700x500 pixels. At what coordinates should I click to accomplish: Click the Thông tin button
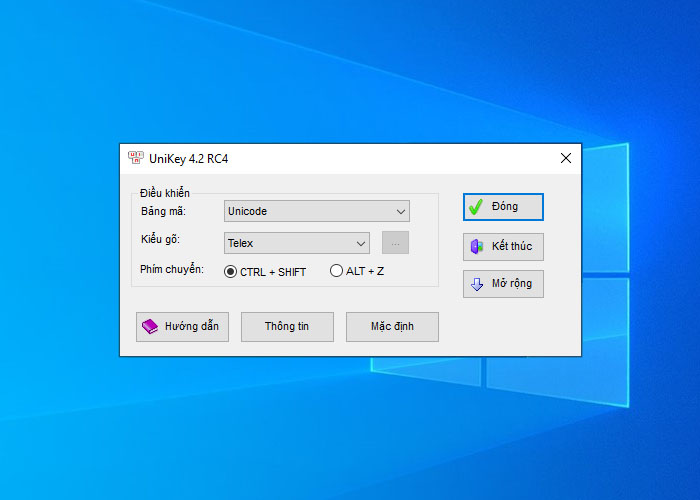point(287,327)
